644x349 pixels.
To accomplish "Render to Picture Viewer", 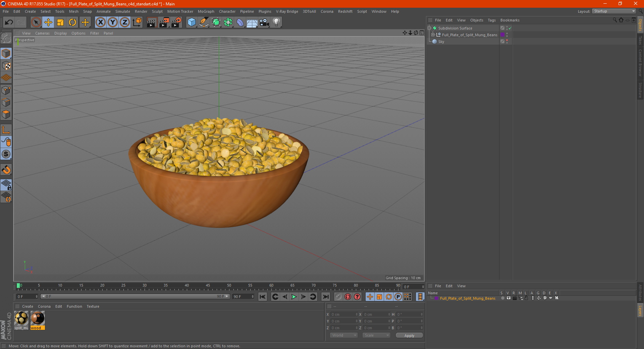I will coord(164,22).
